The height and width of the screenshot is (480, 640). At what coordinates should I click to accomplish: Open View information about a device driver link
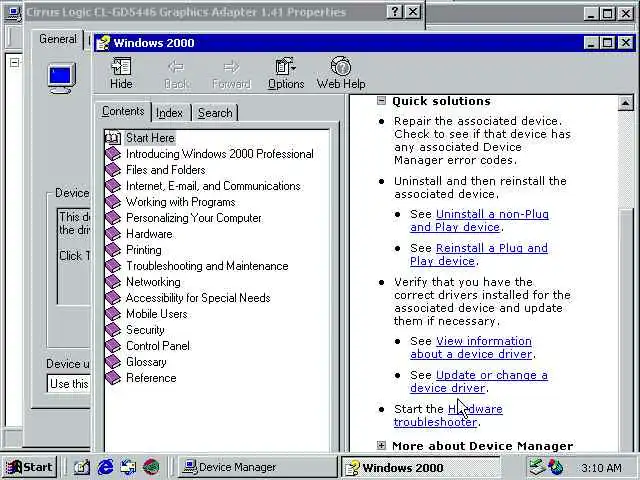471,347
